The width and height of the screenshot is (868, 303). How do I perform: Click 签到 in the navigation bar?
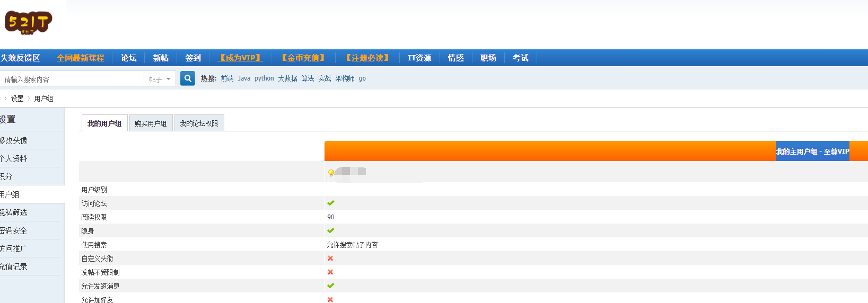click(194, 58)
